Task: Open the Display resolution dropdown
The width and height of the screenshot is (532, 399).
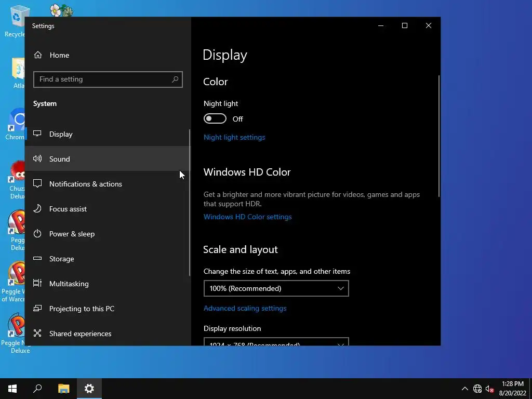Action: click(276, 342)
